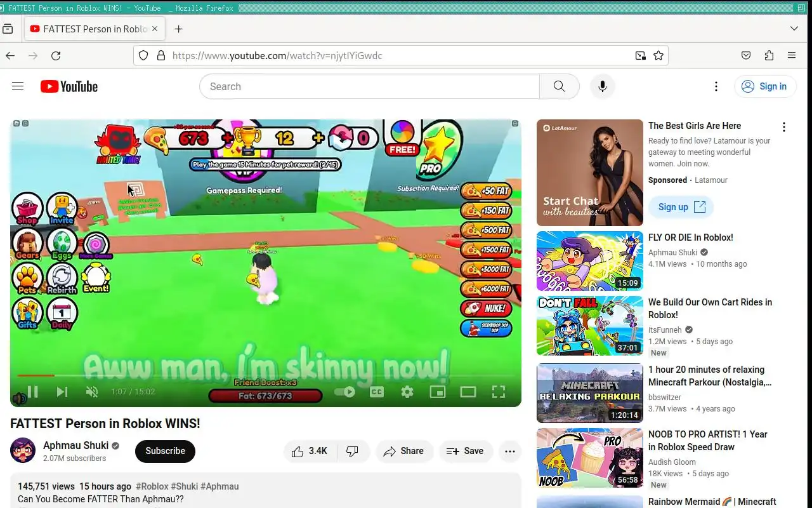
Task: Open Aphmau Shuki channel avatar
Action: click(x=23, y=451)
